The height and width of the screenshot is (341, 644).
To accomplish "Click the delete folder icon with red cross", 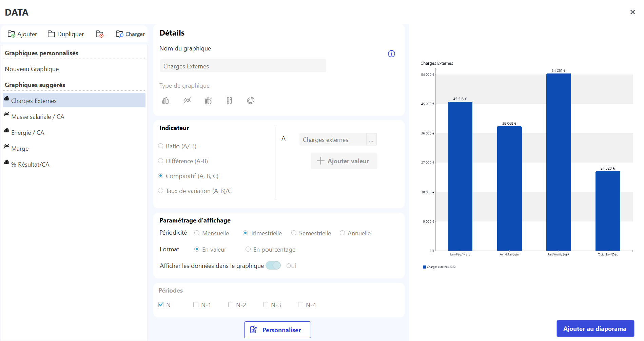I will point(100,34).
